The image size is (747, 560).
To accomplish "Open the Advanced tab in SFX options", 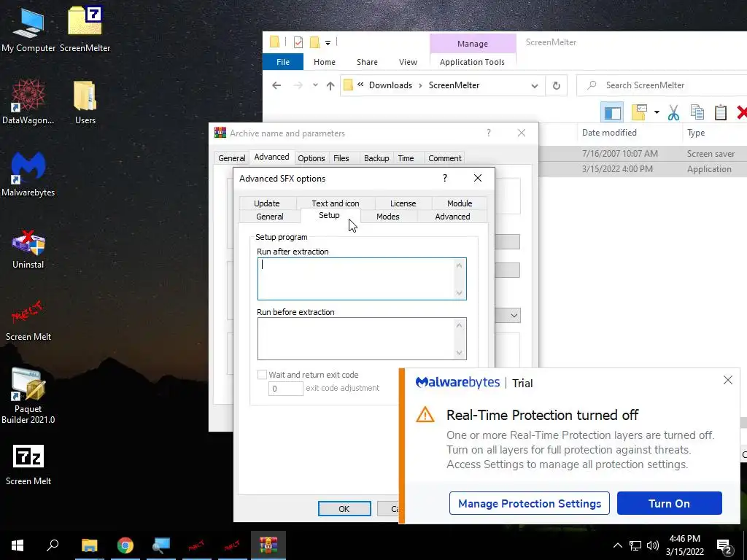I will [452, 217].
